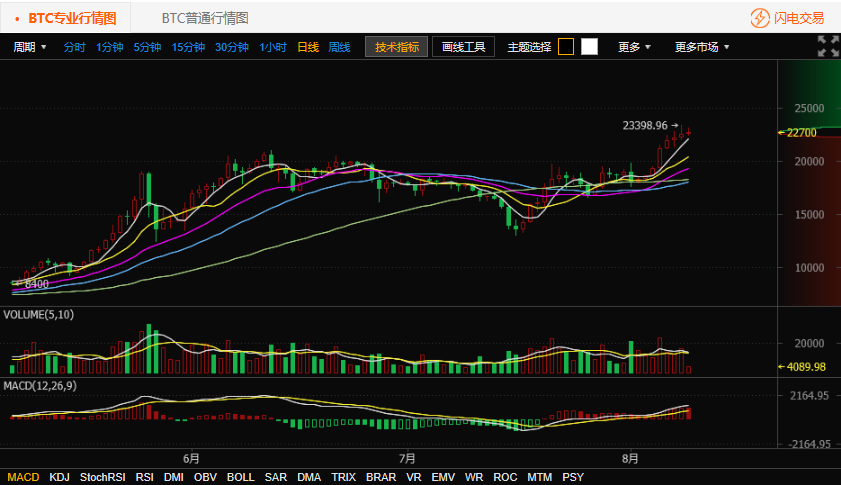Switch to BTC普通行情图 tab
841x485 pixels.
click(x=205, y=18)
